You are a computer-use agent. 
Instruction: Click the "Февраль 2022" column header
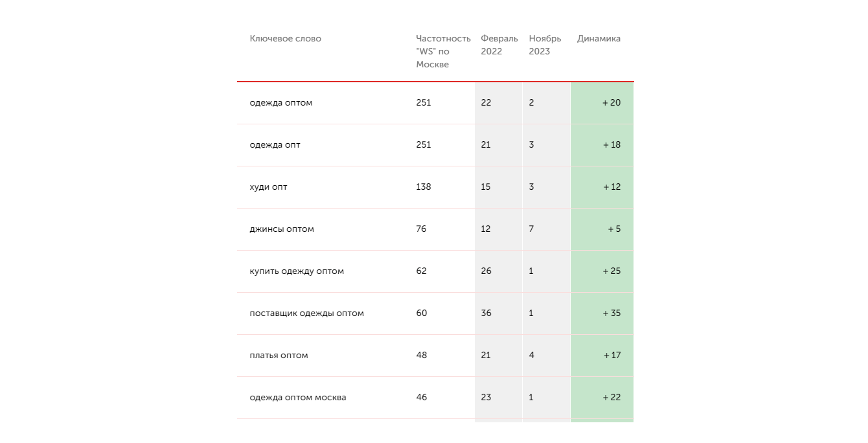tap(499, 45)
